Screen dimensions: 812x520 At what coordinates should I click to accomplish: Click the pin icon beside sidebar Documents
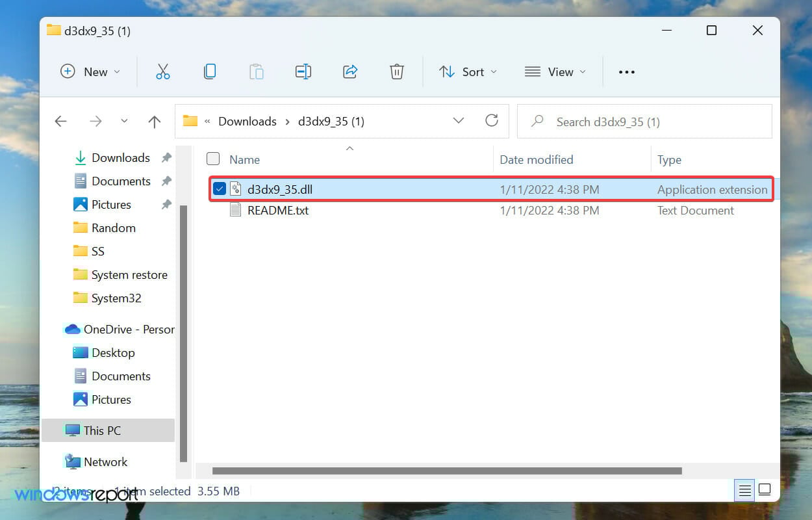(x=166, y=181)
